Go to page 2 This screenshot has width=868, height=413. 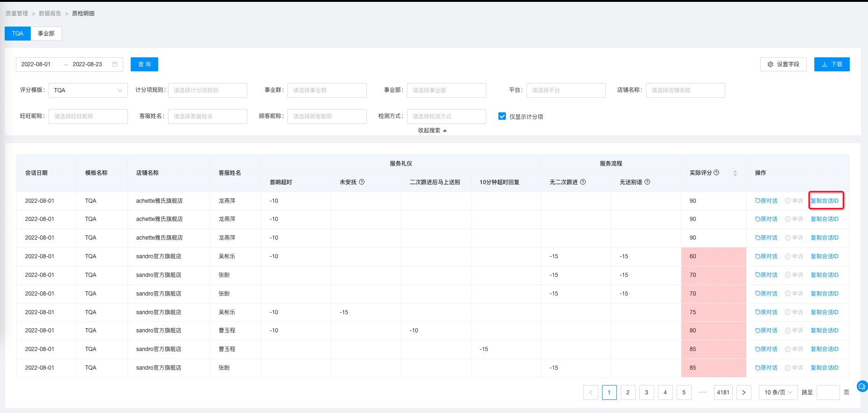tap(628, 392)
